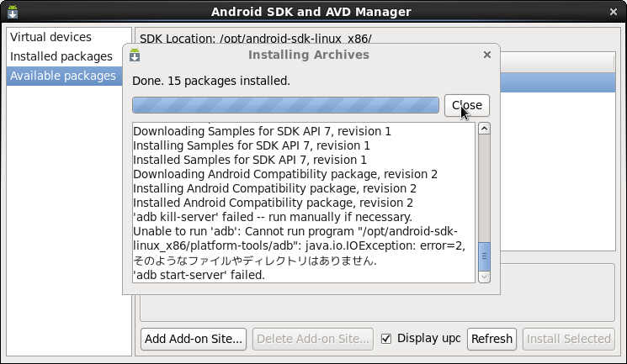
Task: Click 'Installed Android Compatibility package, revision 2' line
Action: pos(273,203)
